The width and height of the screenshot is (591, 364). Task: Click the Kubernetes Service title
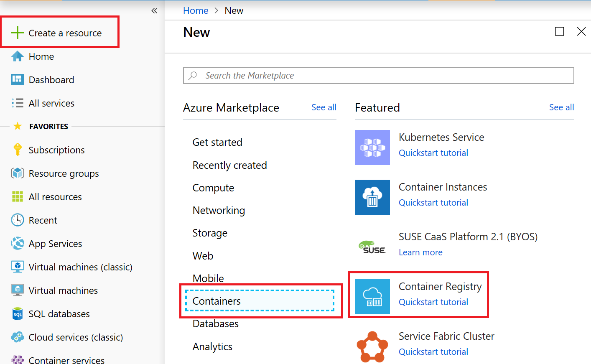click(x=441, y=137)
